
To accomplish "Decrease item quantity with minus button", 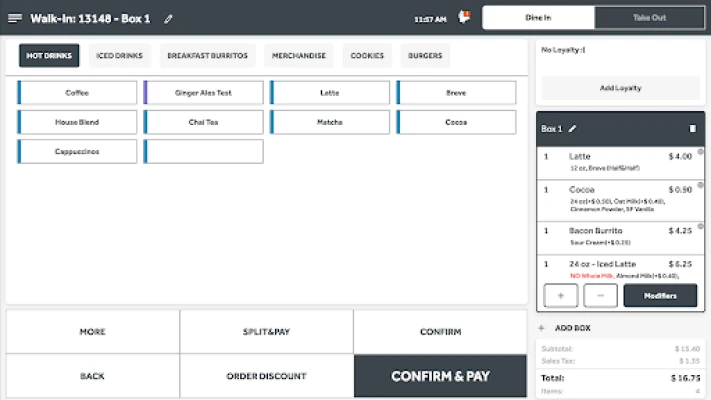I will [600, 296].
